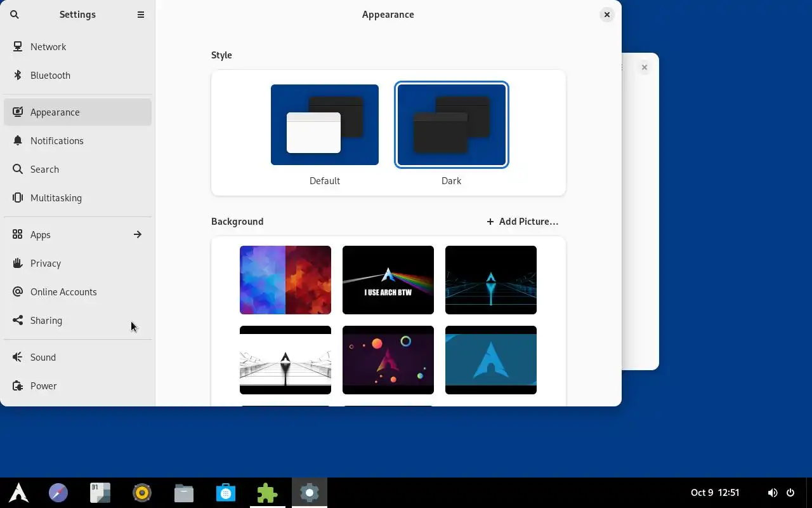
Task: Click the Apps grid icon in the sidebar
Action: [x=18, y=234]
